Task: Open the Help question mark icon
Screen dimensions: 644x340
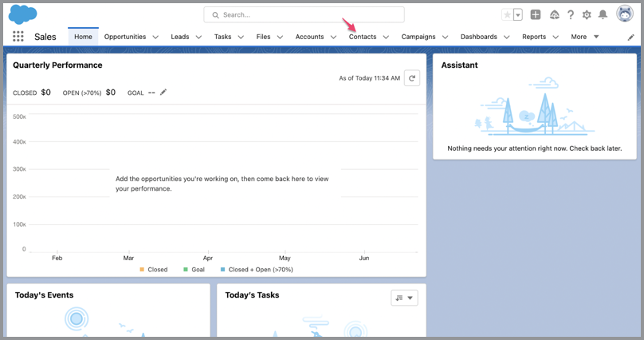Action: point(571,15)
